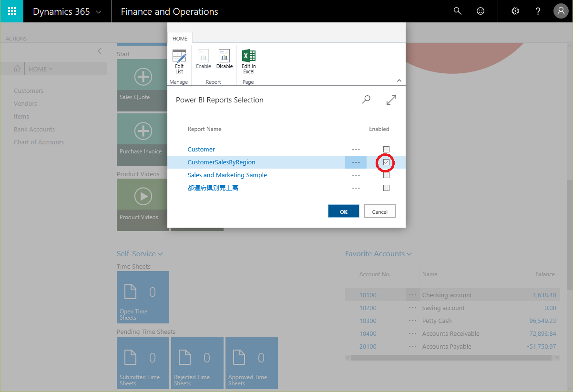Viewport: 573px width, 392px height.
Task: Open the Submitted Time Sheets tile
Action: pyautogui.click(x=143, y=363)
